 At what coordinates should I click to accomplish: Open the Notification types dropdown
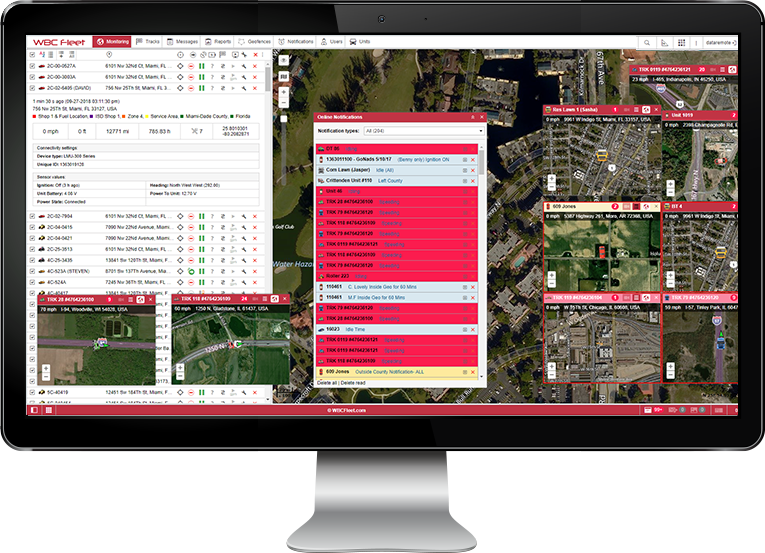424,131
